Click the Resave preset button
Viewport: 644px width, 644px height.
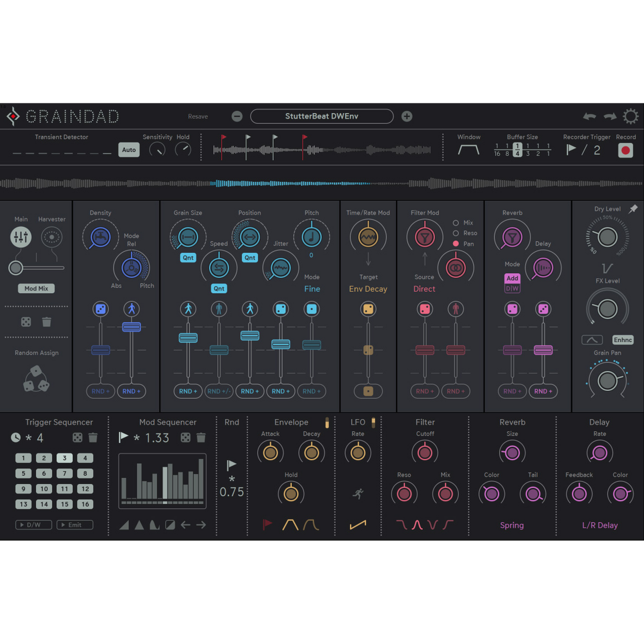[x=198, y=116]
